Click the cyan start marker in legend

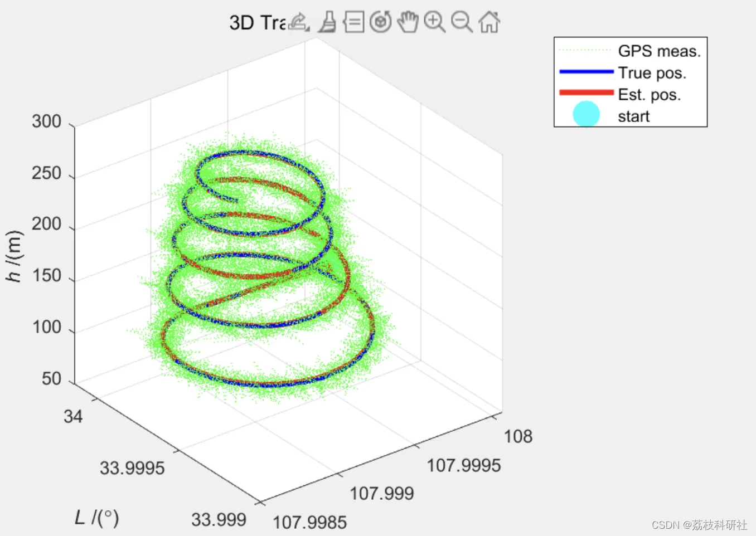point(586,114)
